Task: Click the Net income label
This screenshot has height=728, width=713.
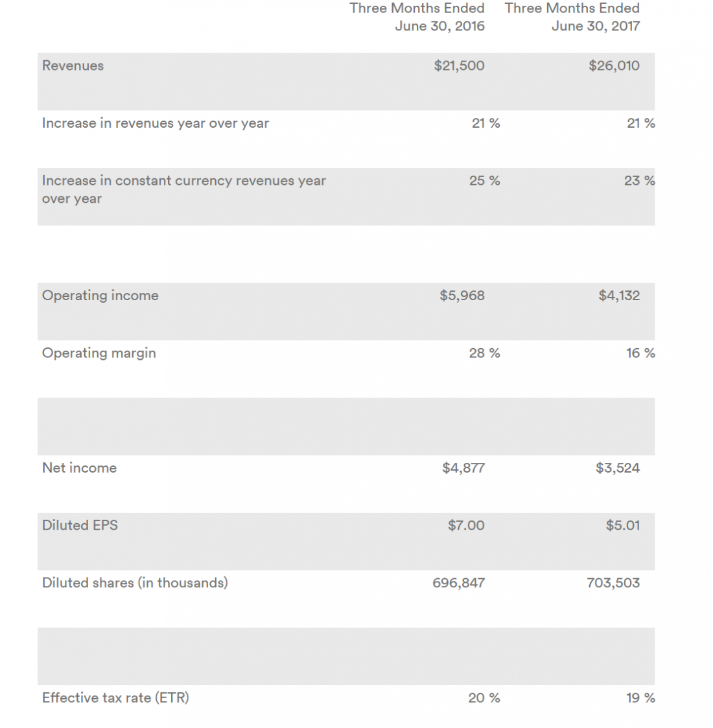Action: [79, 467]
